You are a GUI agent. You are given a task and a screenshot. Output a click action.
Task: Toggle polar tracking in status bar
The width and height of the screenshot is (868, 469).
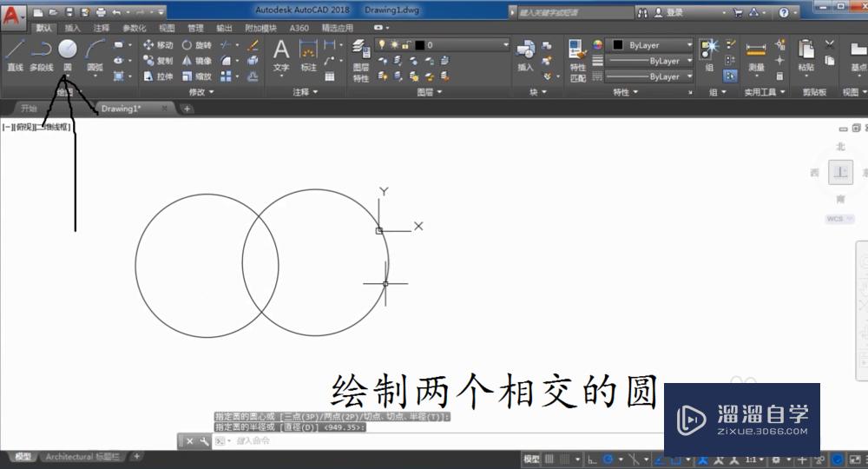(608, 459)
